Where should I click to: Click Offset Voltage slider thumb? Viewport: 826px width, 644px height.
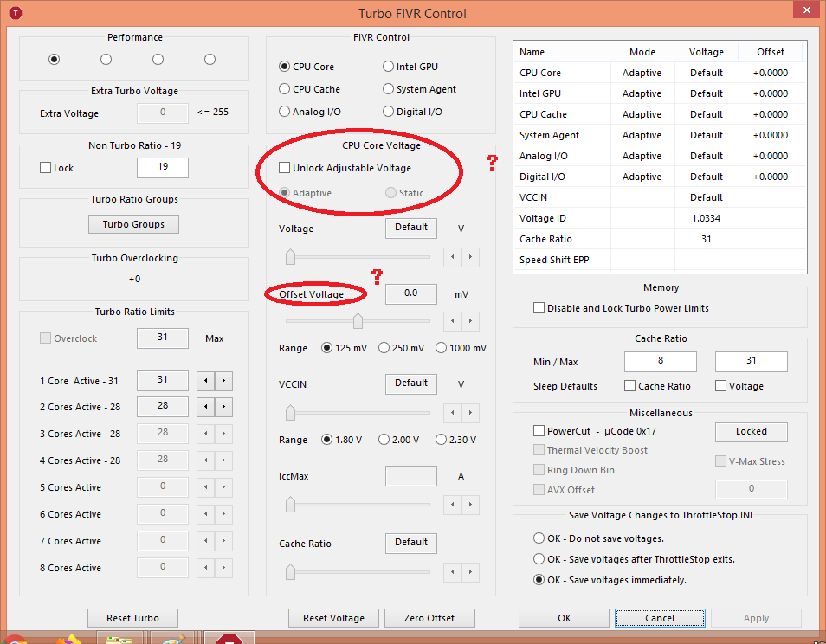[358, 320]
